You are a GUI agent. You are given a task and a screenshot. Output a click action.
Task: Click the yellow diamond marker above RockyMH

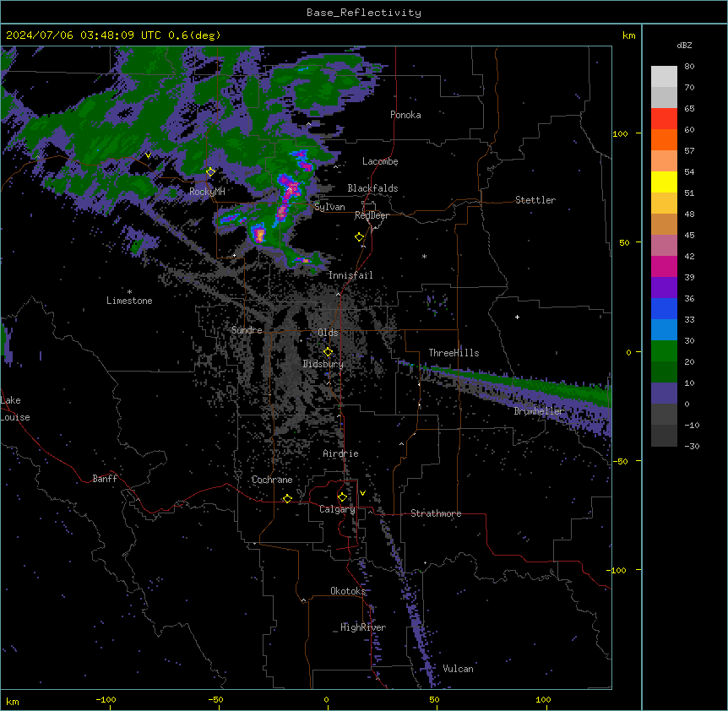210,171
